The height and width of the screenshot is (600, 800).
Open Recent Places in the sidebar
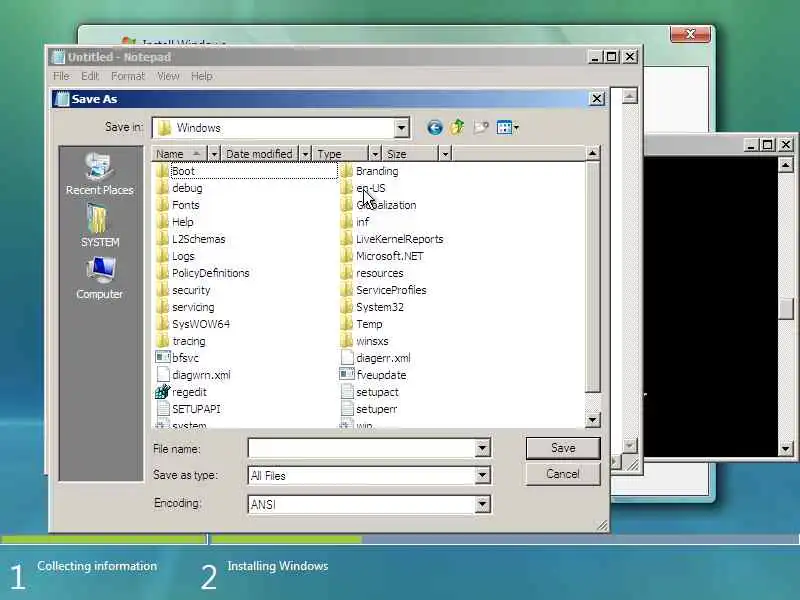coord(99,174)
